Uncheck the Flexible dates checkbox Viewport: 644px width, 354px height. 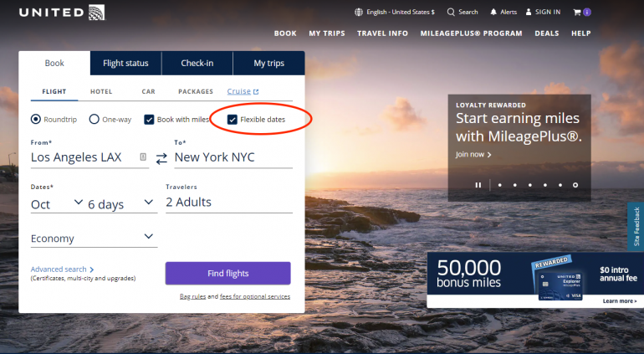click(x=233, y=120)
